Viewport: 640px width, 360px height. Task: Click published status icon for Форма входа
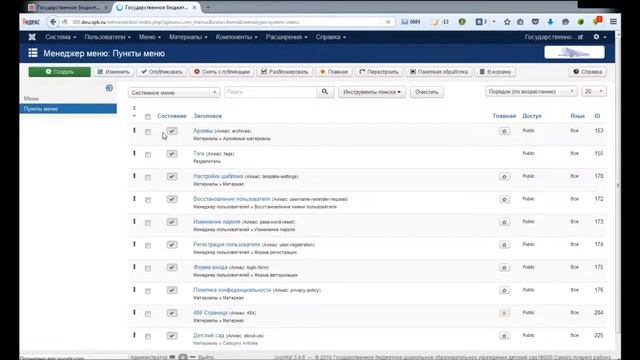[172, 267]
